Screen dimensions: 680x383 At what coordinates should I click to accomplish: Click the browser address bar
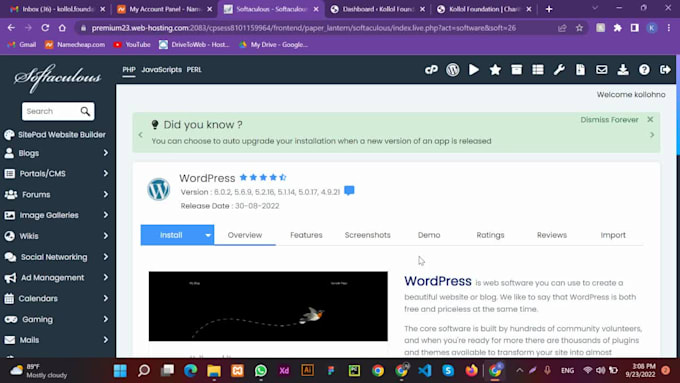pyautogui.click(x=304, y=28)
